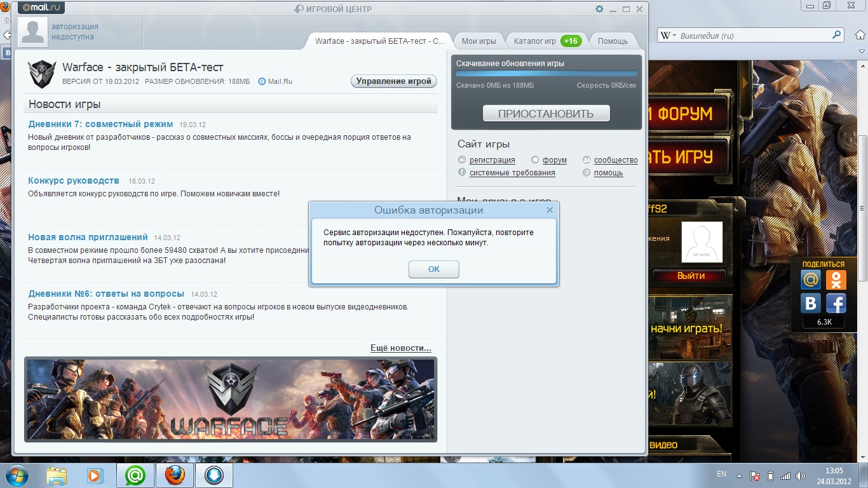The image size is (868, 488).
Task: Click the @mail.ru logo in title bar
Action: 41,8
